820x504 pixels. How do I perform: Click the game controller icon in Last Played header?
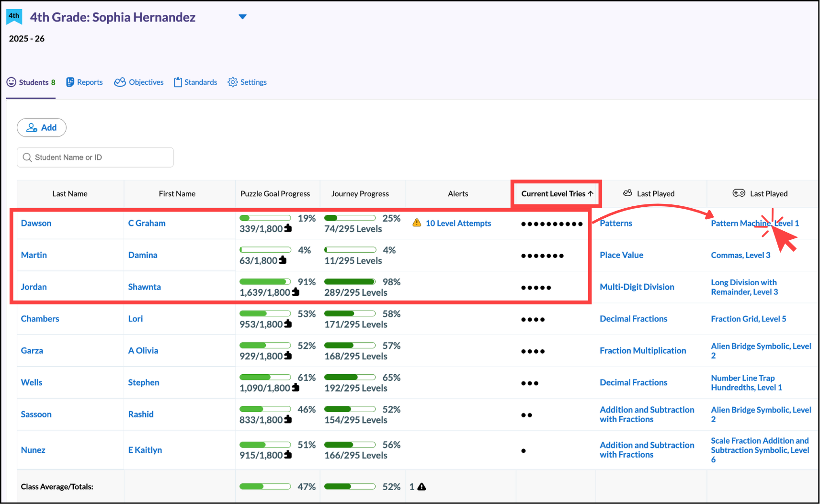739,193
